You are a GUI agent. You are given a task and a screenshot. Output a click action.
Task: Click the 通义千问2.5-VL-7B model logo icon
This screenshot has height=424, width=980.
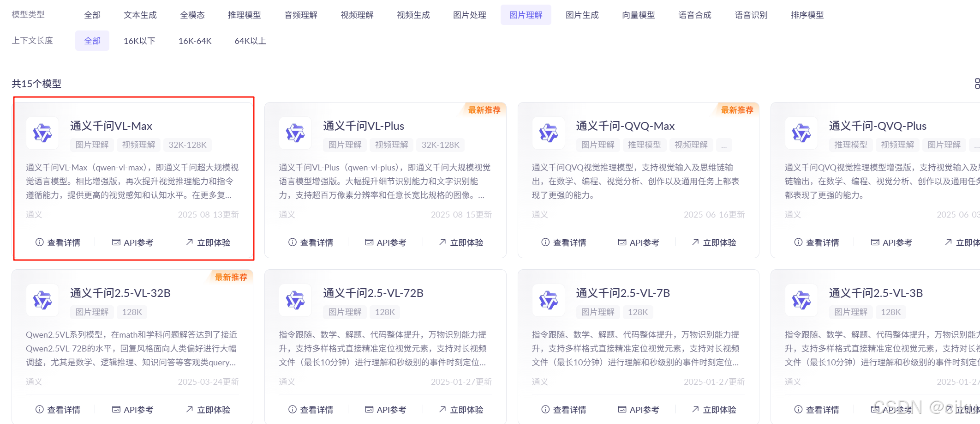(549, 300)
